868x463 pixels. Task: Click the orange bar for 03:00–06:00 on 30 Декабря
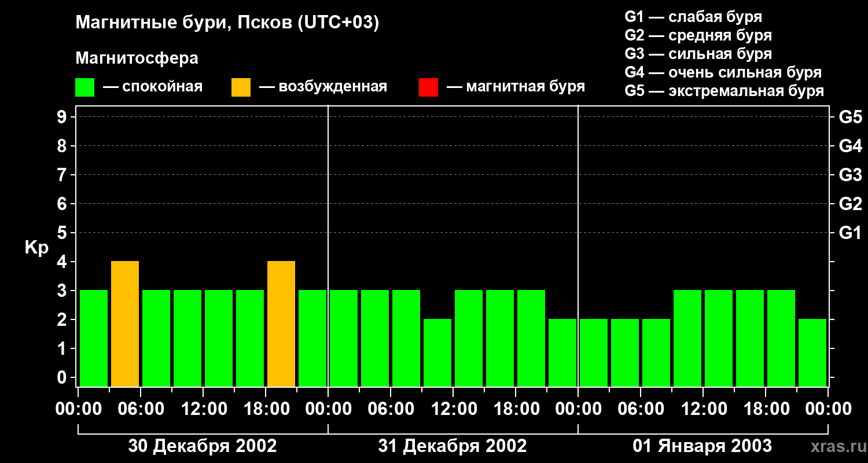[125, 324]
